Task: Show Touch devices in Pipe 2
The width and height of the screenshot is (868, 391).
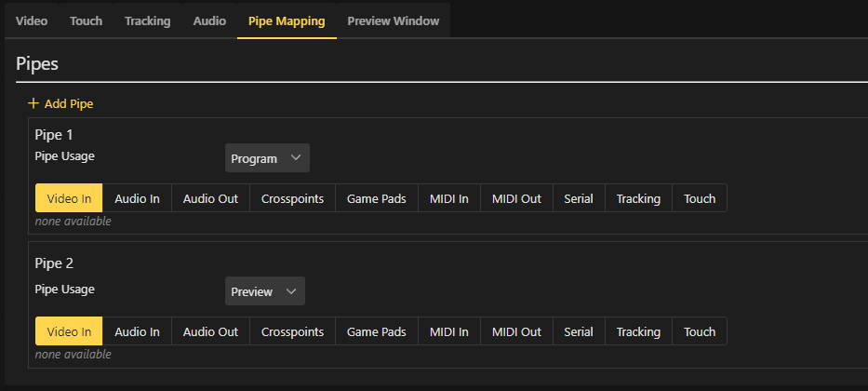Action: click(x=700, y=331)
